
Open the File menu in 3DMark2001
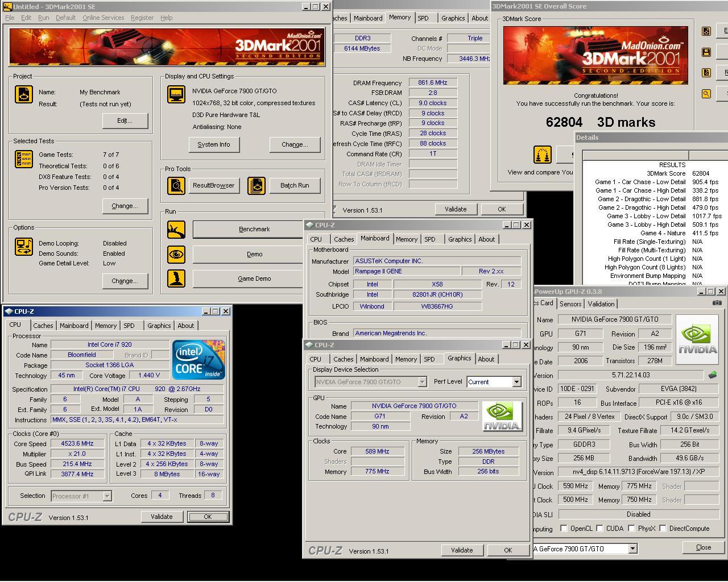(10, 18)
